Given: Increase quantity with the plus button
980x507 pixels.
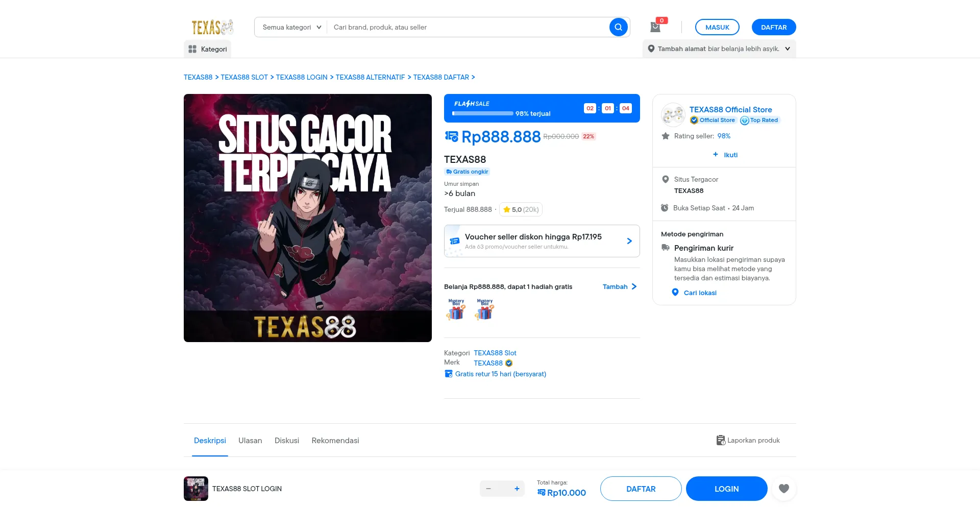Looking at the screenshot, I should 517,489.
